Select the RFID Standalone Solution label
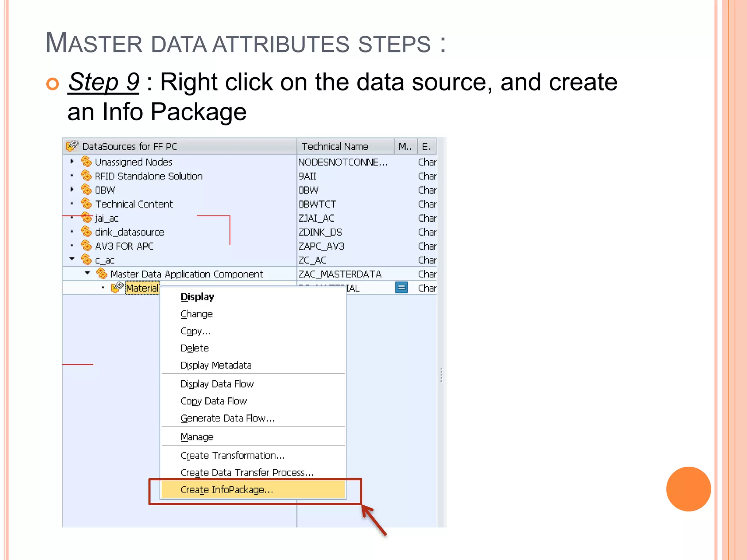Screen dimensions: 747x560 point(149,176)
